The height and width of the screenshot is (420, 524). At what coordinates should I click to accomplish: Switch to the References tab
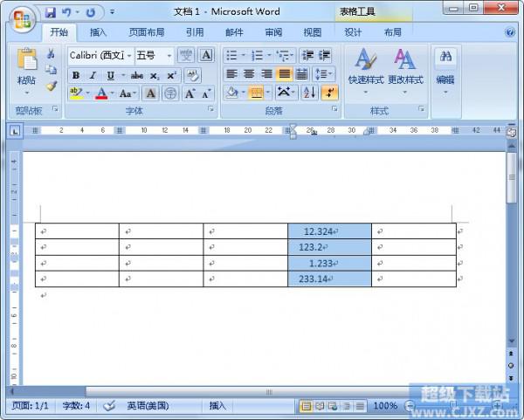coord(195,32)
